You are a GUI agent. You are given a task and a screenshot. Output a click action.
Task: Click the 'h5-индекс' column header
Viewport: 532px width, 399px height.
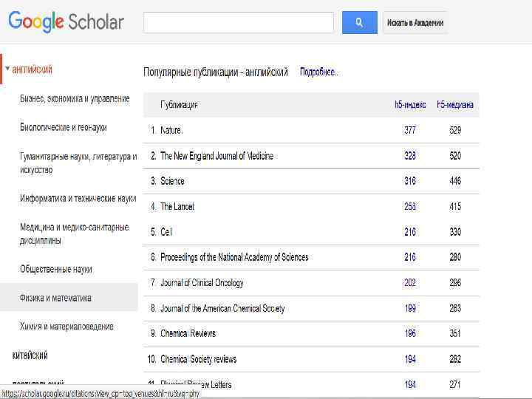tap(410, 105)
